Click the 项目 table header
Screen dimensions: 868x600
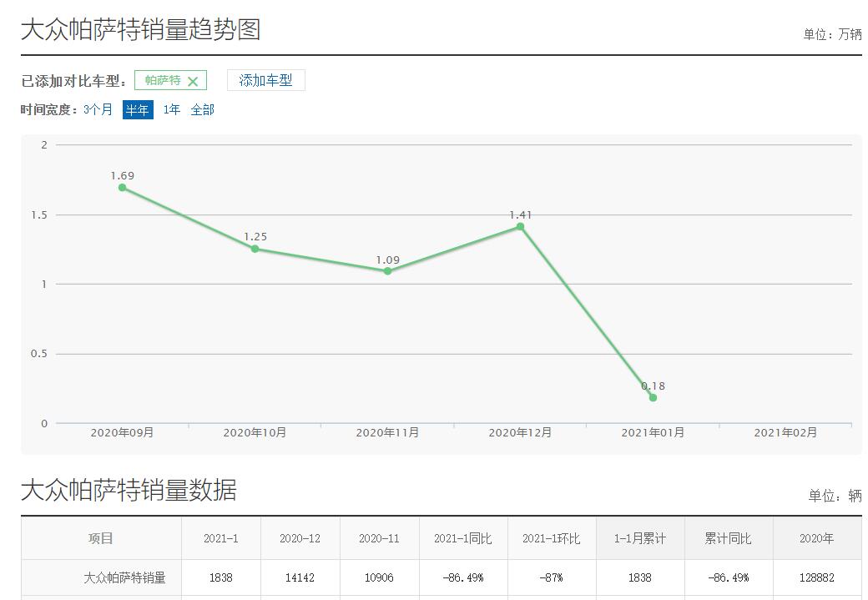(x=101, y=538)
